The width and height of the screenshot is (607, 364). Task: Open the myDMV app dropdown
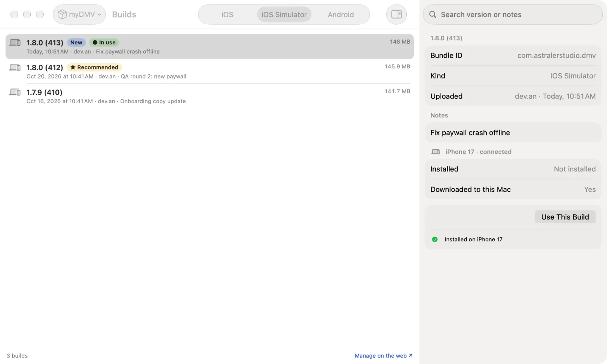pos(79,14)
